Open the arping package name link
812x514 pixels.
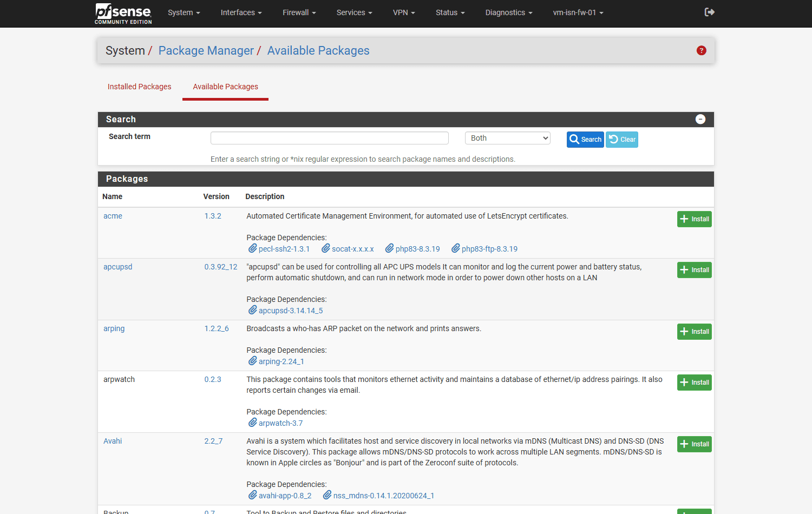pyautogui.click(x=114, y=328)
